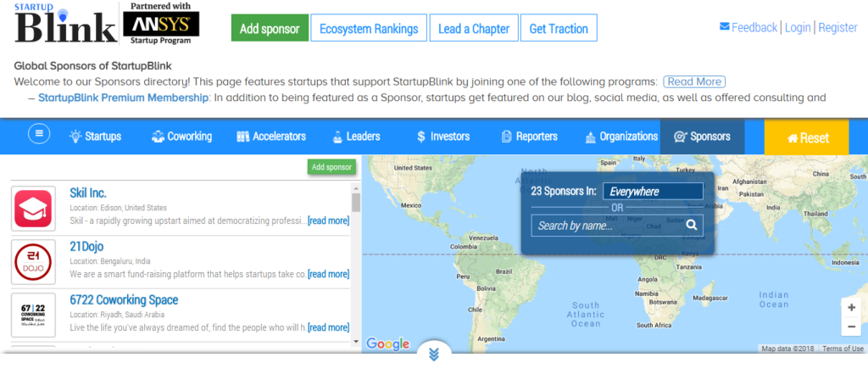Expand page with double chevron arrow
Viewport: 868px width, 374px height.
point(434,354)
